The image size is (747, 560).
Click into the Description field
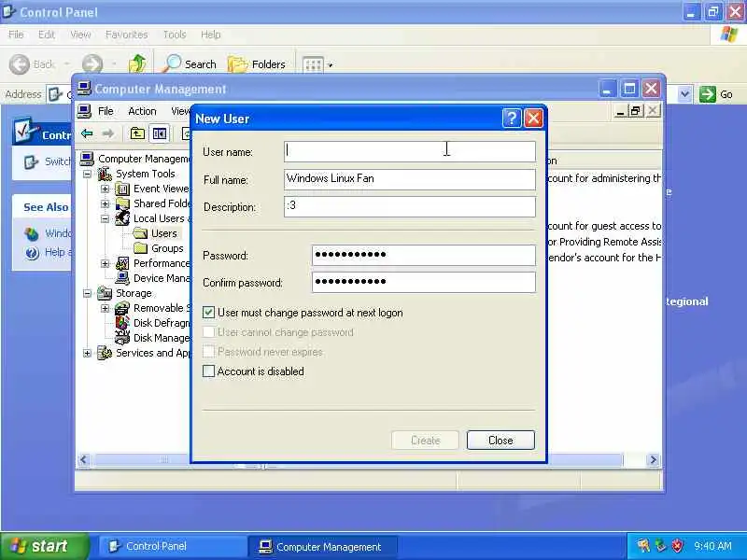(x=410, y=206)
